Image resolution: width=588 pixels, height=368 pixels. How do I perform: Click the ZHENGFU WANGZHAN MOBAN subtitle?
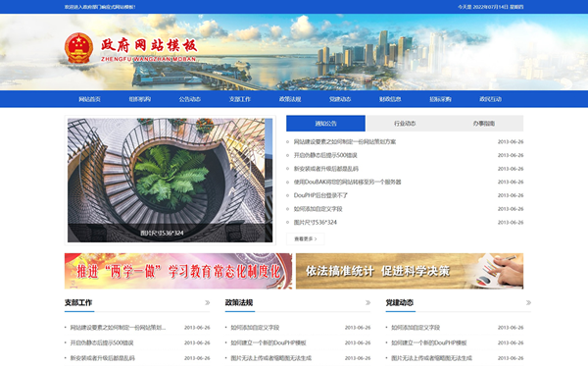(149, 59)
